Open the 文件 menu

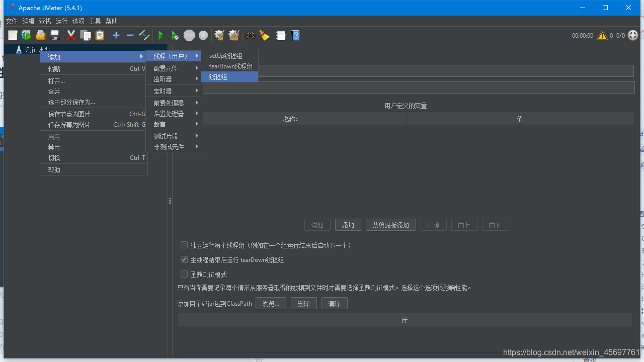12,21
